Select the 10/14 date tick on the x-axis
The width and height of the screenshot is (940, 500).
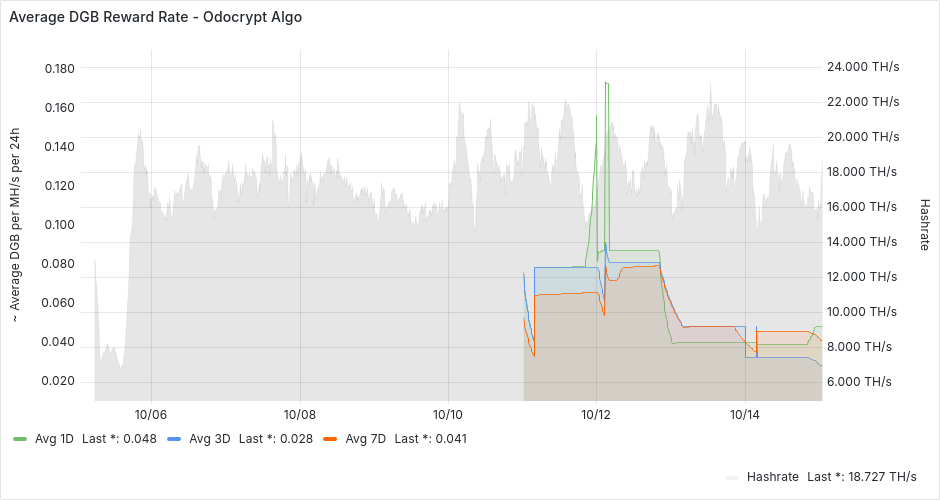click(x=745, y=413)
